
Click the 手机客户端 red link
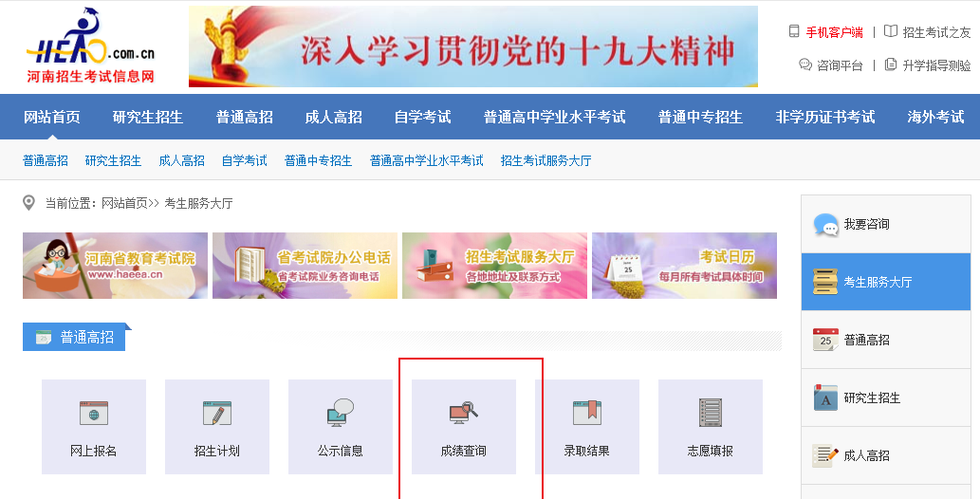(x=834, y=32)
